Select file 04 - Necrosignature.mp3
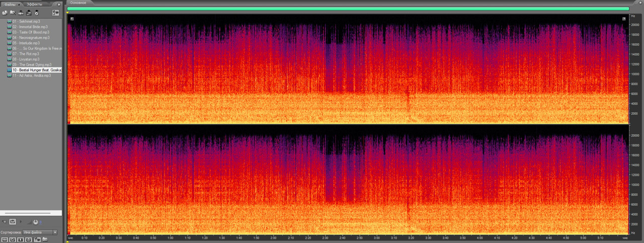Viewport: 644px width, 243px height. point(31,38)
